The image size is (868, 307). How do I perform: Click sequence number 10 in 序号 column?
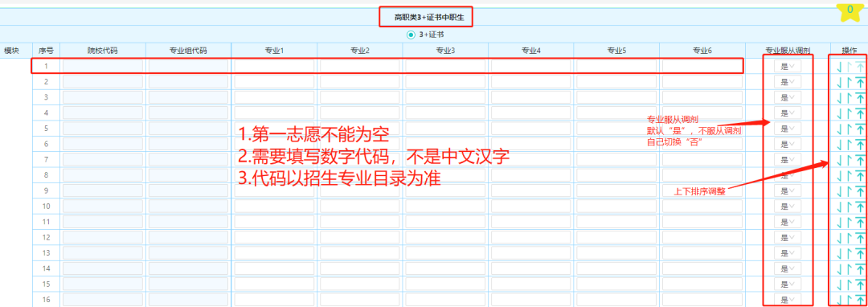[47, 207]
